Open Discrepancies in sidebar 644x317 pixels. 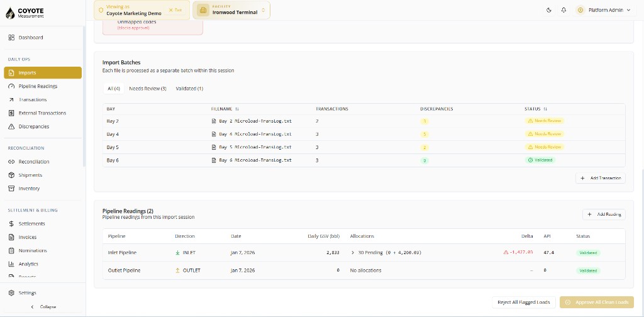coord(43,126)
